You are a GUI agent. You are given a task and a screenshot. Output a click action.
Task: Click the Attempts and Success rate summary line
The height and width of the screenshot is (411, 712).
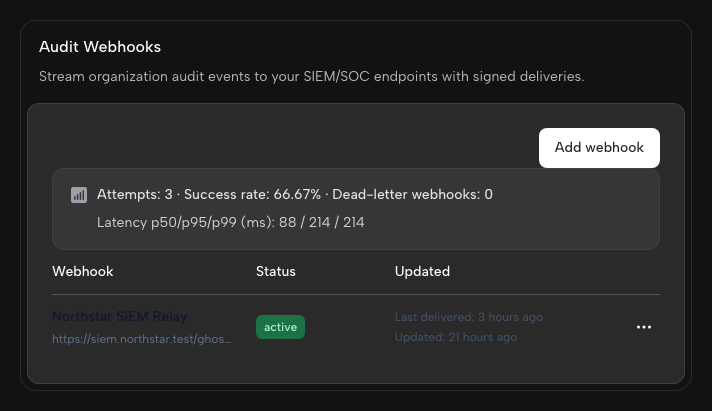(295, 194)
